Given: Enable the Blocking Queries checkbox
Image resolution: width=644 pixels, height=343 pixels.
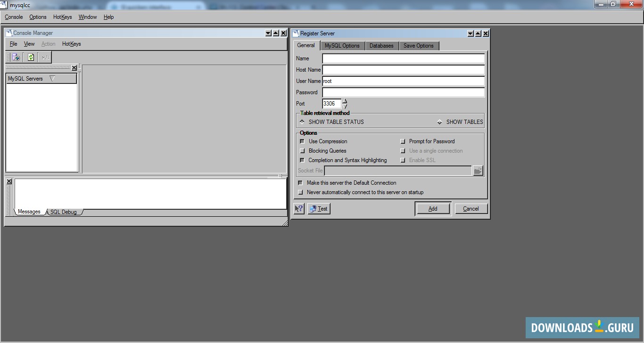Looking at the screenshot, I should pyautogui.click(x=302, y=151).
